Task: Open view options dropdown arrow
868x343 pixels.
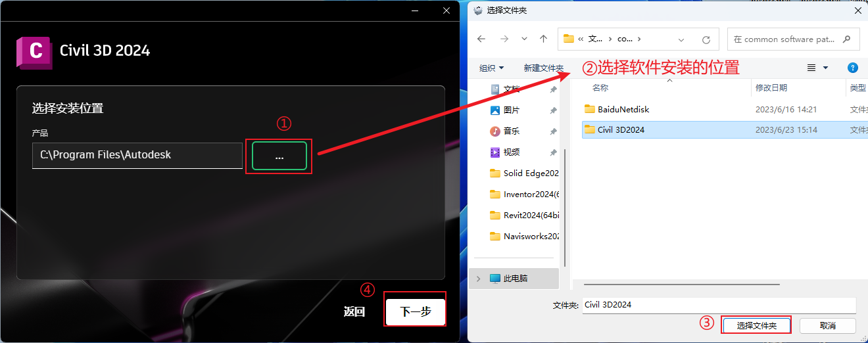Action: pos(826,68)
